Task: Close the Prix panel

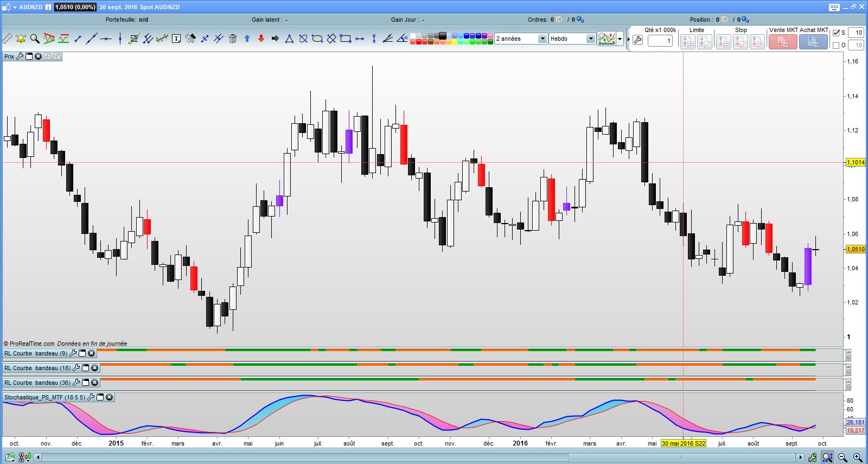Action: [38, 56]
